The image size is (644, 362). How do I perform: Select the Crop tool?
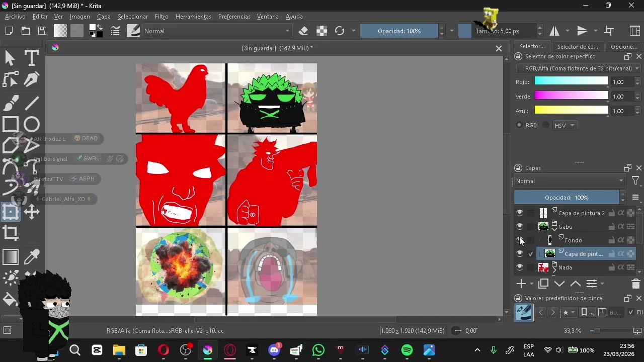pyautogui.click(x=10, y=233)
